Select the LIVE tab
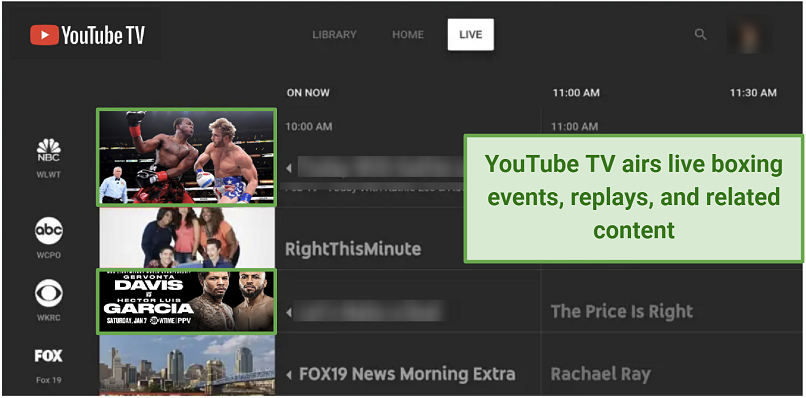 click(x=471, y=34)
